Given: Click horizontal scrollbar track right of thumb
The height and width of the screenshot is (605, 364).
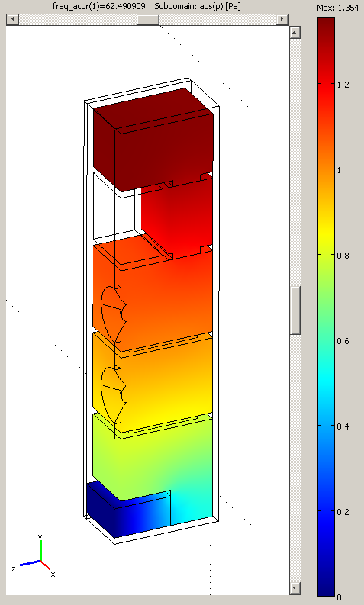Looking at the screenshot, I should 217,19.
